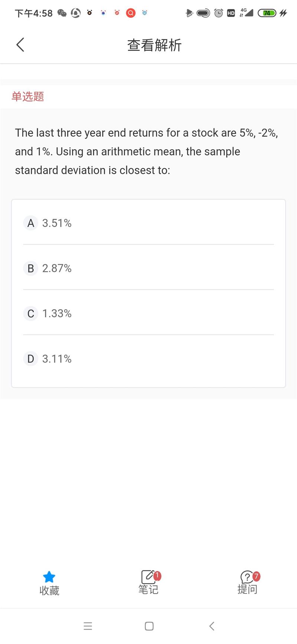Select option C 1.33%
Image resolution: width=297 pixels, height=644 pixels.
[148, 314]
